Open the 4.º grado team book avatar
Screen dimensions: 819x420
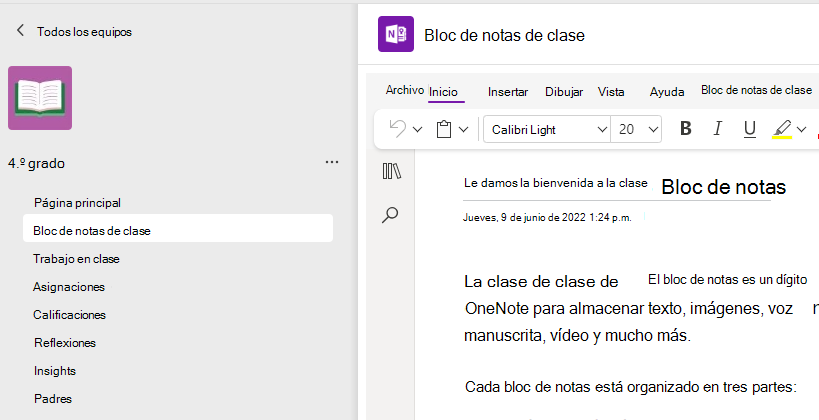40,98
